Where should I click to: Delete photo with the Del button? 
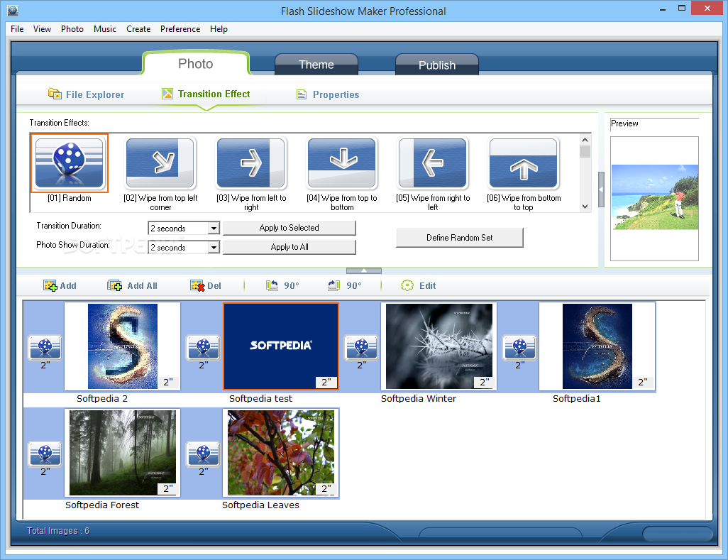(x=206, y=285)
